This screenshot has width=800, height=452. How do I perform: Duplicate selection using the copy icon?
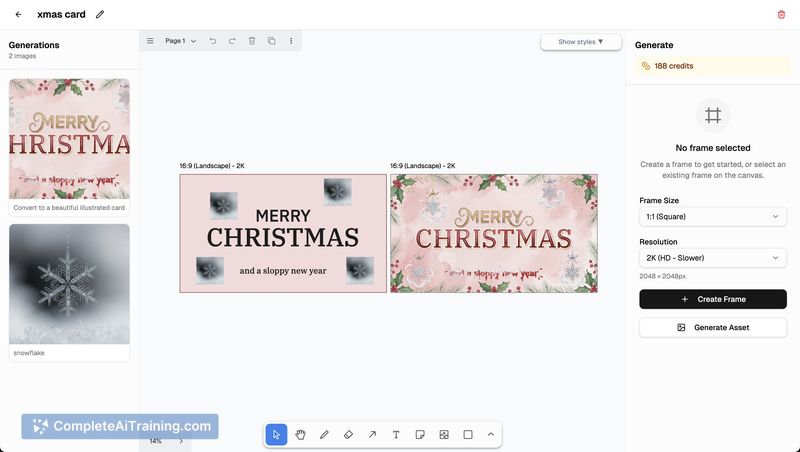pyautogui.click(x=271, y=41)
